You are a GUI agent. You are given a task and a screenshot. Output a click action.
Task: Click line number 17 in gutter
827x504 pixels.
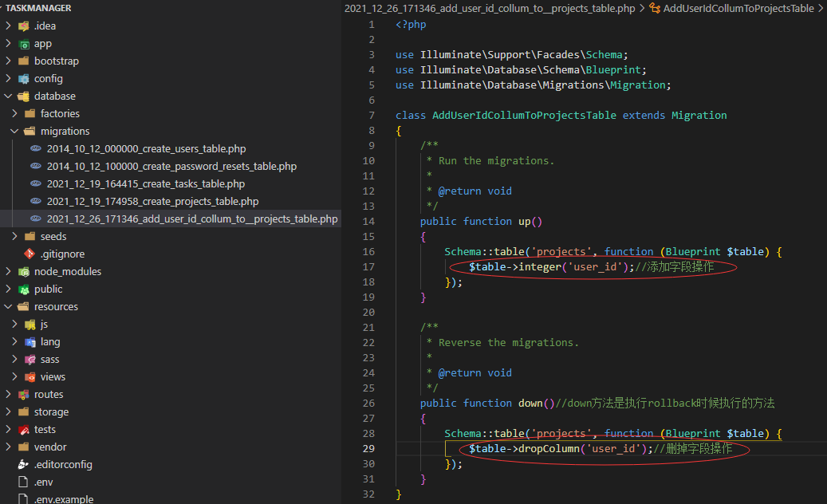pos(368,267)
